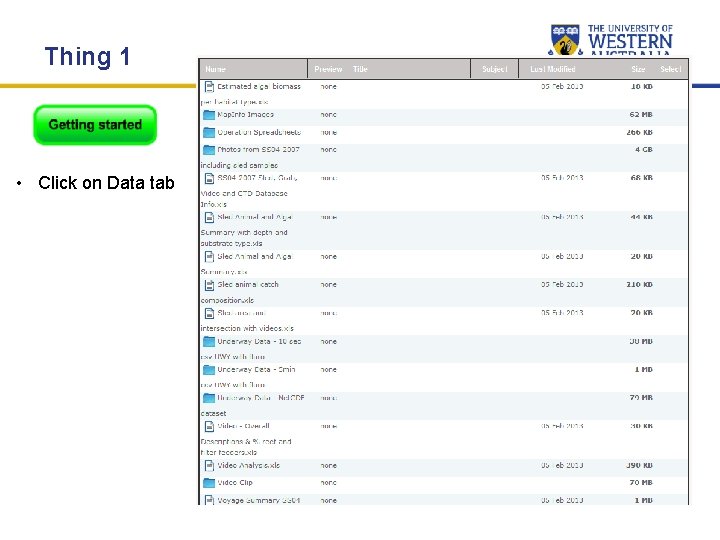This screenshot has width=720, height=540.
Task: Click the University of Western Australia crest logo
Action: 565,39
